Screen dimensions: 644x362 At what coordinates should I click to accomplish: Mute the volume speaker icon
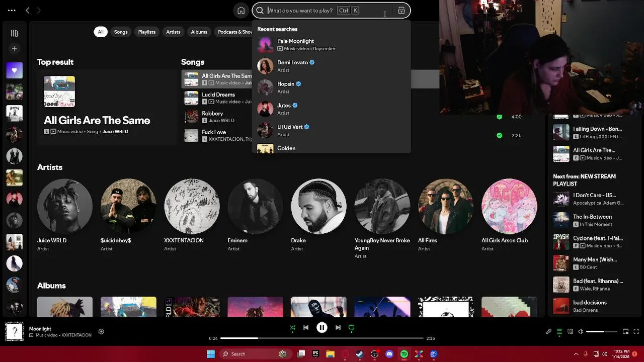(x=581, y=332)
